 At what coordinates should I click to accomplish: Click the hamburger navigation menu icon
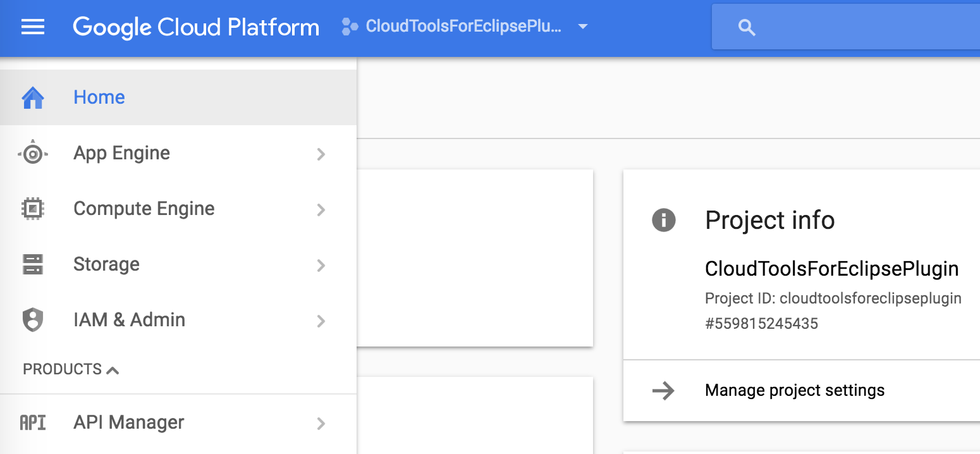[33, 27]
